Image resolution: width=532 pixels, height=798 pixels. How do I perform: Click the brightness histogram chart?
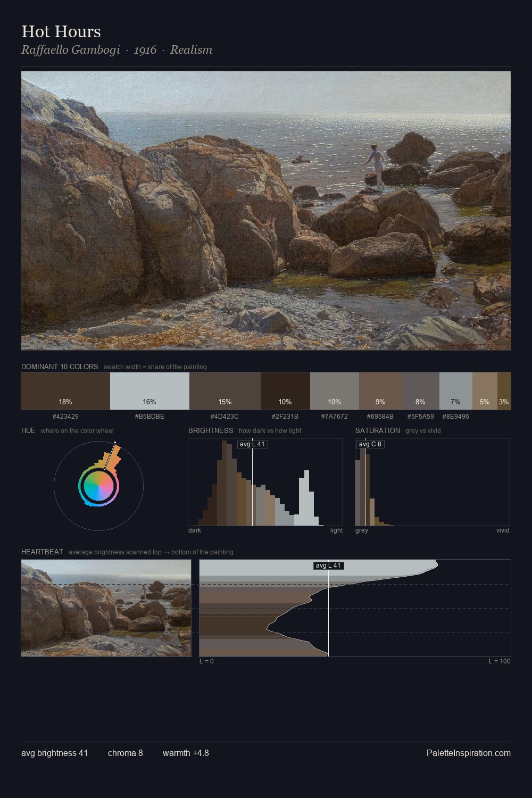(x=265, y=482)
